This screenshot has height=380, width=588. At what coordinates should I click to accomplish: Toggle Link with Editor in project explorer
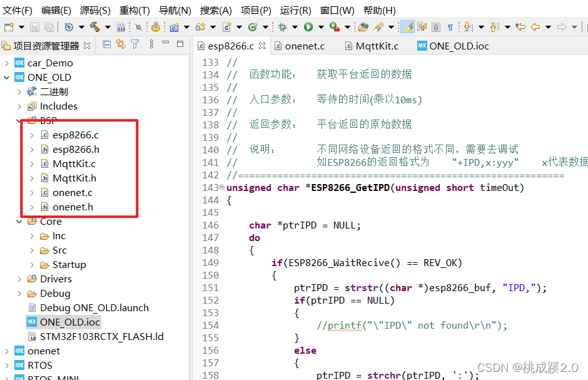tap(121, 44)
